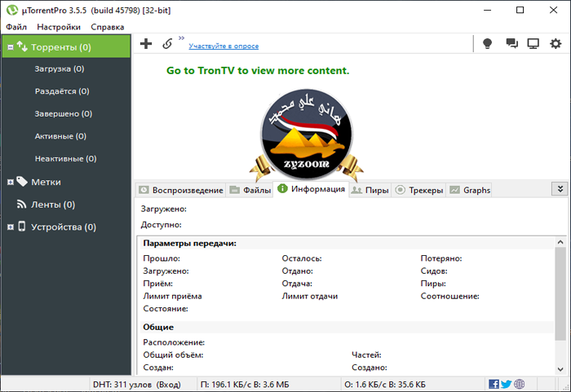Screen dimensions: 571x392
Task: Select Устройства (0) in the sidebar
Action: click(64, 227)
